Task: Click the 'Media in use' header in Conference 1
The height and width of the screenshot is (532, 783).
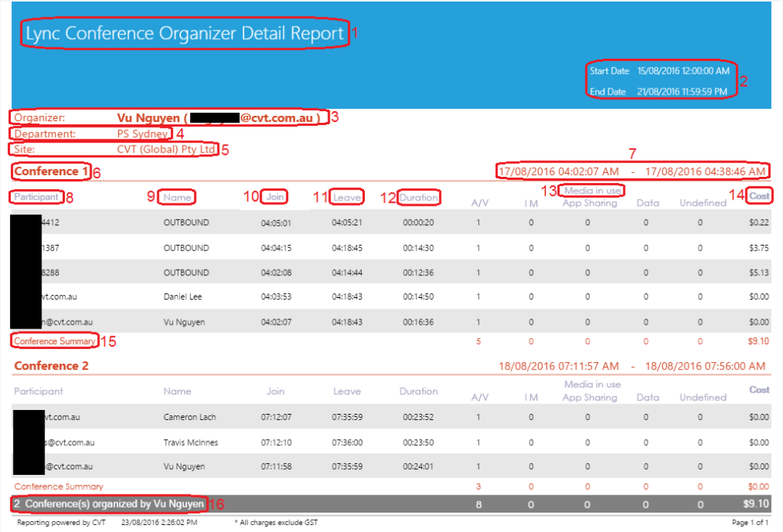Action: point(592,190)
